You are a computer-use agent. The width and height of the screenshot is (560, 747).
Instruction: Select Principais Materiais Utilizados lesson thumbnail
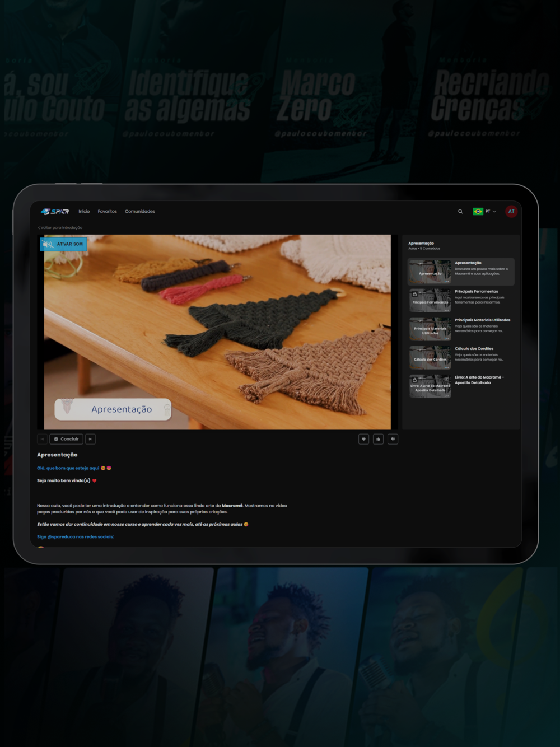pos(430,329)
